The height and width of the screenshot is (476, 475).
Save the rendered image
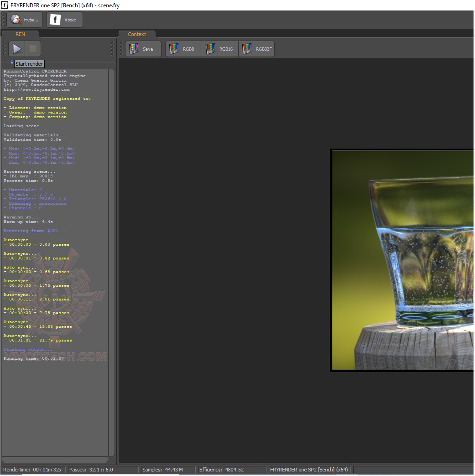pos(143,49)
